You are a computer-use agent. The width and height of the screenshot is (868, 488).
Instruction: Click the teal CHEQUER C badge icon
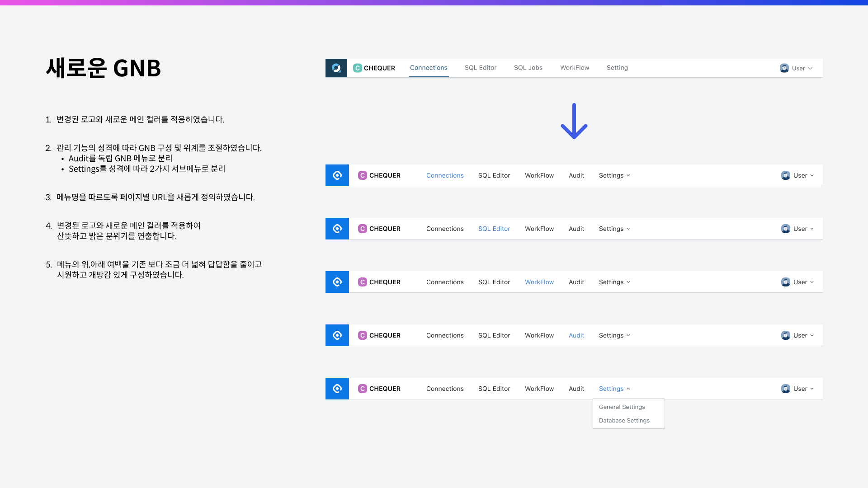pos(357,68)
